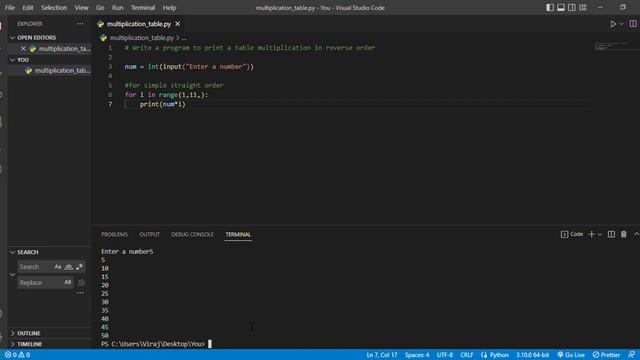The width and height of the screenshot is (640, 360).
Task: Open the run options dropdown beside play
Action: pos(621,24)
